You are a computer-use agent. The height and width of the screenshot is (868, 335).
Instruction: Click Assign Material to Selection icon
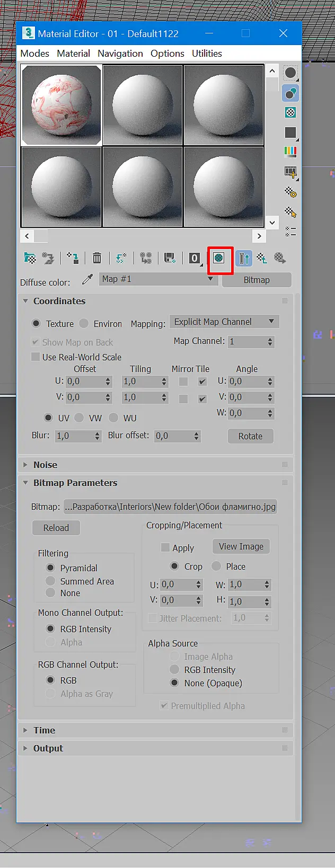pyautogui.click(x=73, y=258)
